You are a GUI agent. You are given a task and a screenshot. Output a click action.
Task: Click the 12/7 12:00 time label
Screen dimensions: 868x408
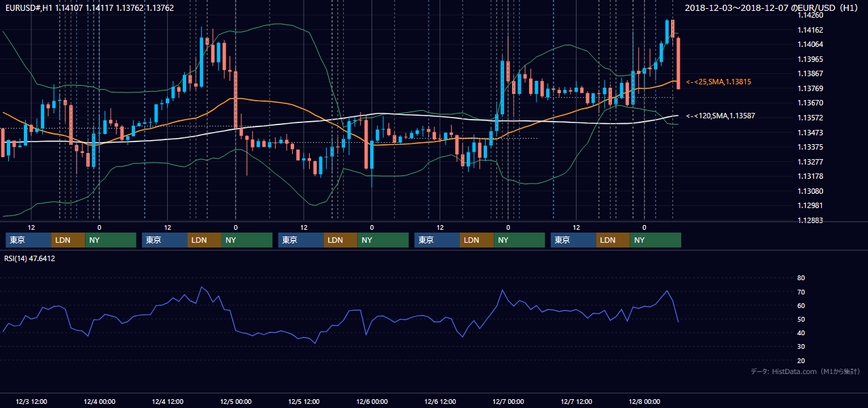point(577,401)
